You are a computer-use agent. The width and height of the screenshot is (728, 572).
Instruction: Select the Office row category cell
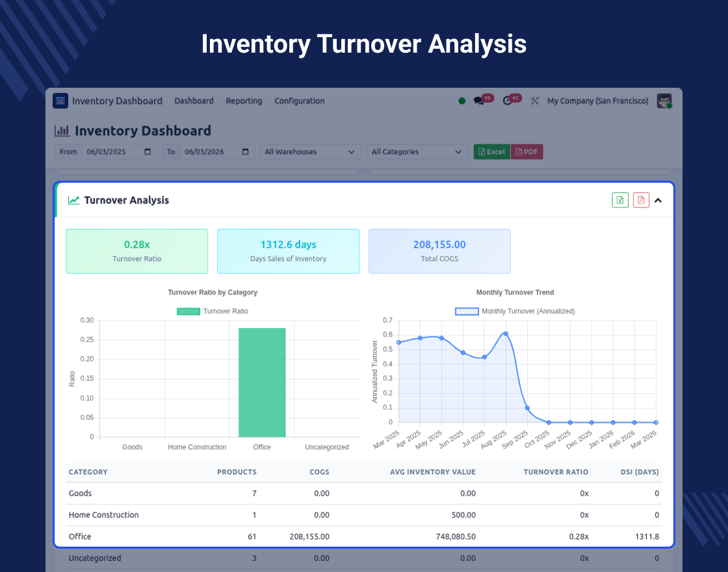coord(80,537)
